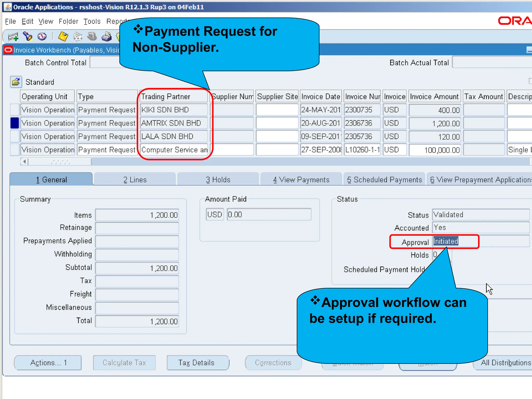
Task: Click the Amount Paid 0.00 field
Action: click(269, 214)
